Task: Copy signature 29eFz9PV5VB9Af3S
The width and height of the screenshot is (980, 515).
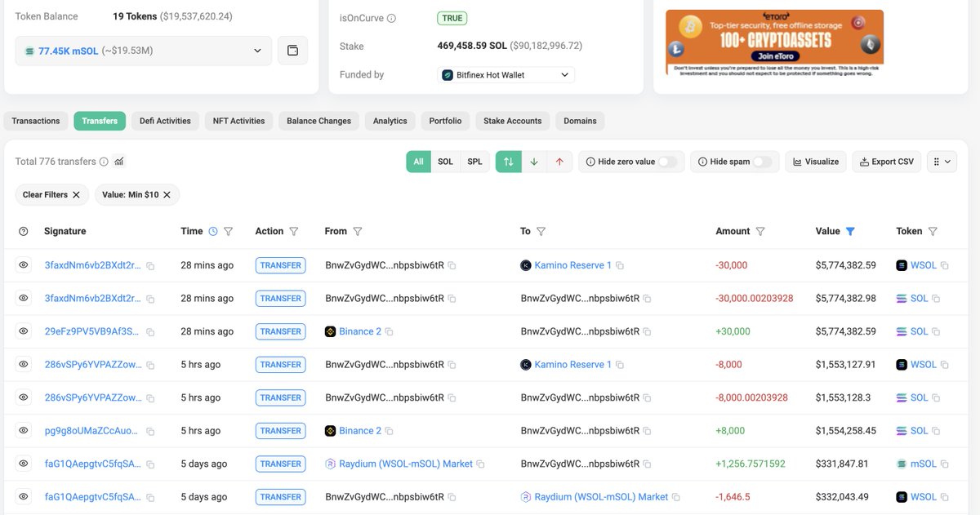Action: (150, 332)
